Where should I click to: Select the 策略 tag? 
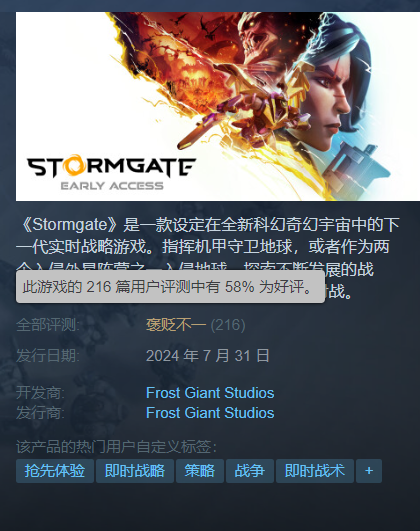tap(200, 471)
